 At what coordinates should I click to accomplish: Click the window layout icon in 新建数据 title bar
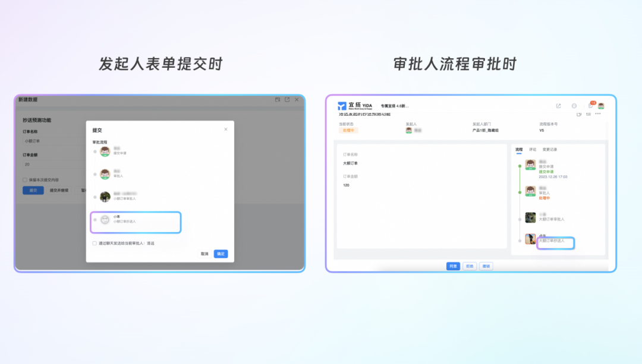point(278,99)
